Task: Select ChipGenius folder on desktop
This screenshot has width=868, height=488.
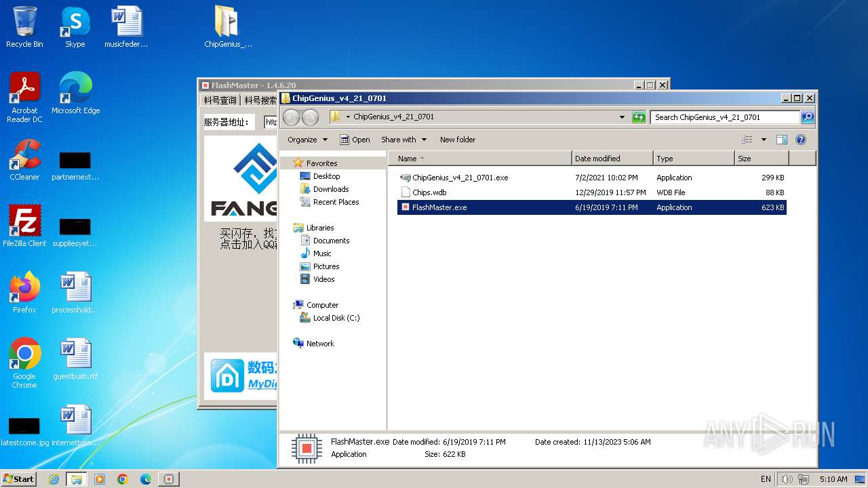Action: pos(228,27)
